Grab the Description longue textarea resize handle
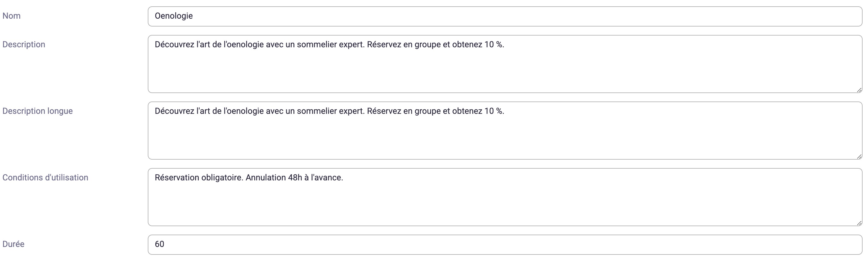Image resolution: width=868 pixels, height=262 pixels. pyautogui.click(x=859, y=156)
